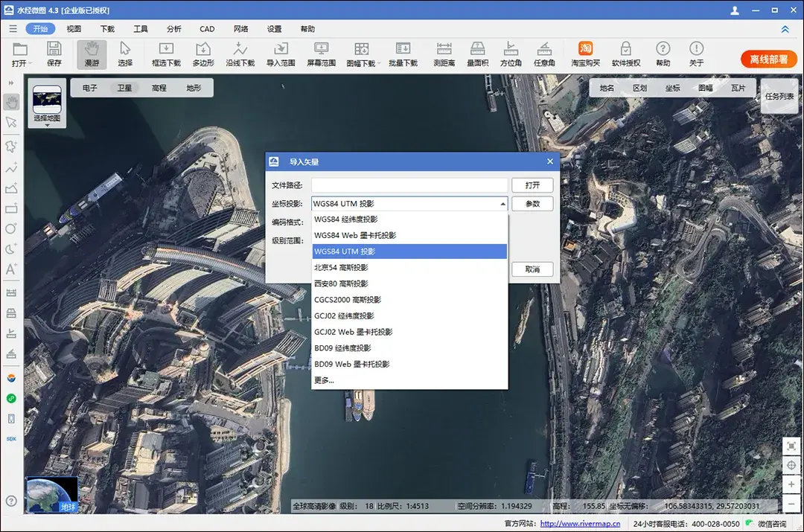The height and width of the screenshot is (532, 804).
Task: Open the 视图 menu tab
Action: (74, 29)
